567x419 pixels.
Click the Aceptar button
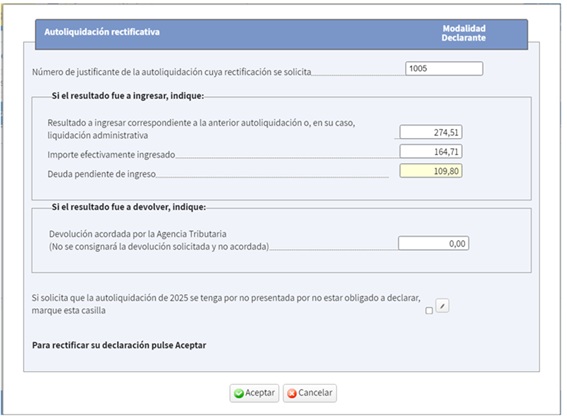254,393
